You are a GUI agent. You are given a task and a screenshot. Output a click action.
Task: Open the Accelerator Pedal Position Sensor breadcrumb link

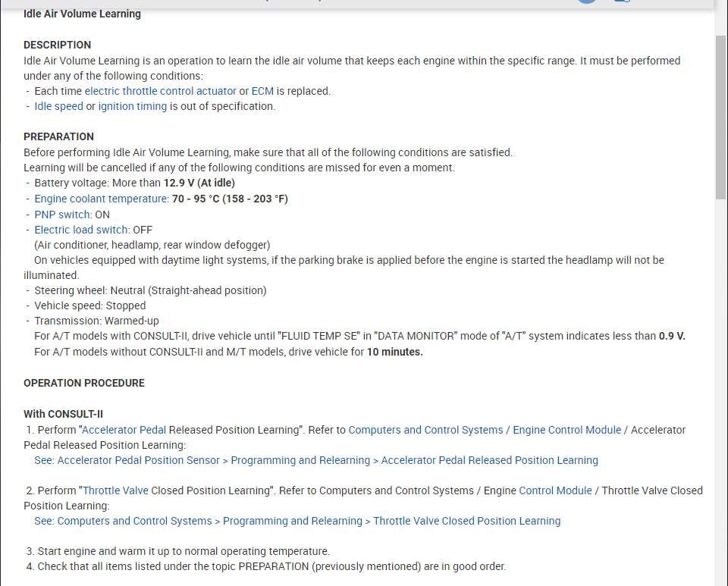tap(139, 460)
